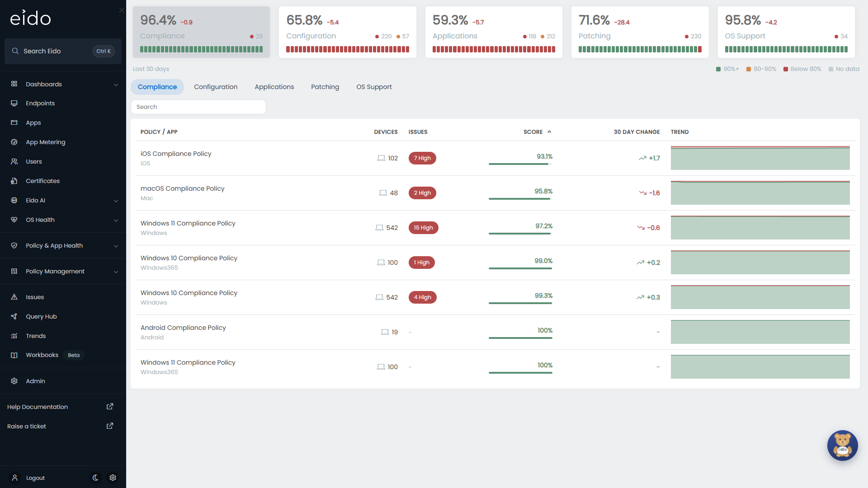Open the Apps sidebar icon
868x488 pixels.
pyautogui.click(x=14, y=122)
